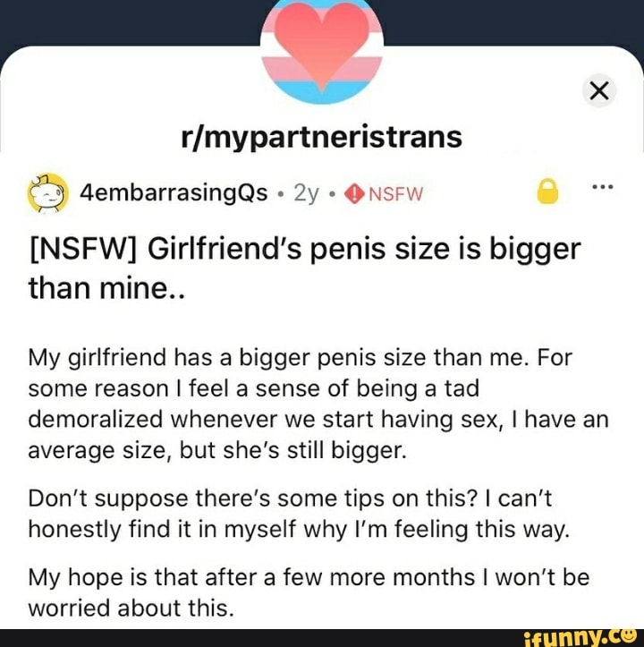Select the NSFW tag label
The image size is (644, 647).
tap(396, 194)
